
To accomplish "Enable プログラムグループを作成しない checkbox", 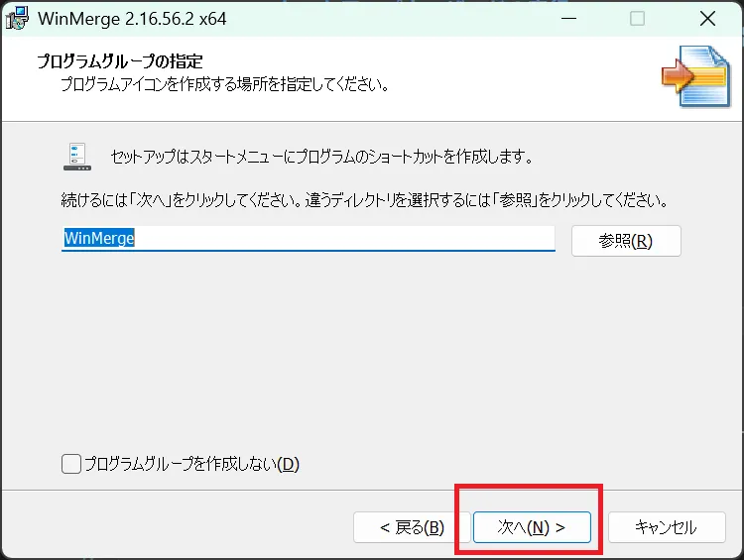I will tap(71, 464).
